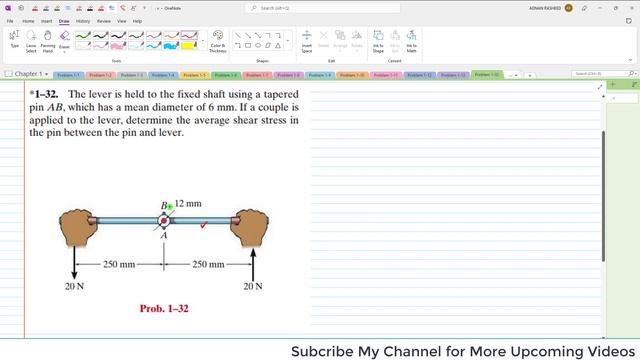Open the Problem 1-1 section tab

(x=68, y=75)
